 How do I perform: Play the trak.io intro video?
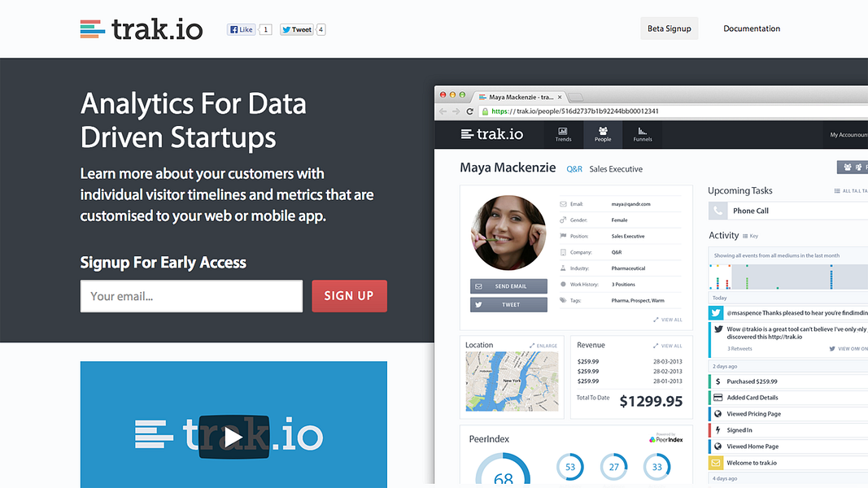click(233, 437)
